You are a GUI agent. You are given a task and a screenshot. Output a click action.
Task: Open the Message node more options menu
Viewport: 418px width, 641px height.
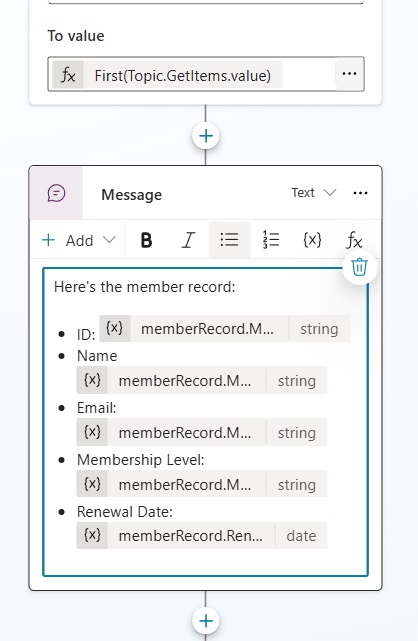360,193
